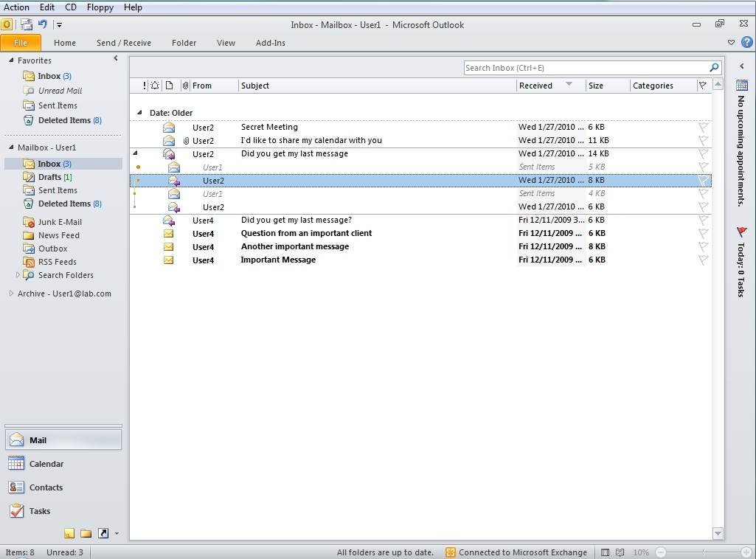Click the Help question mark icon
The height and width of the screenshot is (559, 756).
747,43
